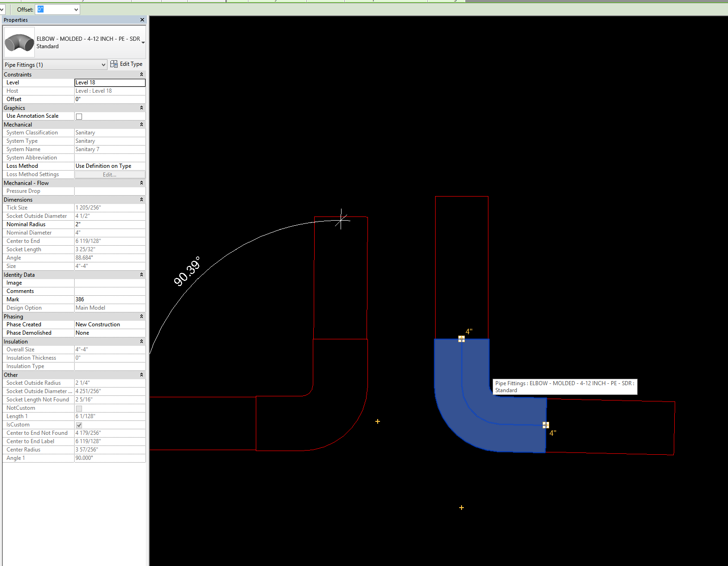The height and width of the screenshot is (566, 728).
Task: Click the right 4" connector grip on elbow
Action: (546, 425)
